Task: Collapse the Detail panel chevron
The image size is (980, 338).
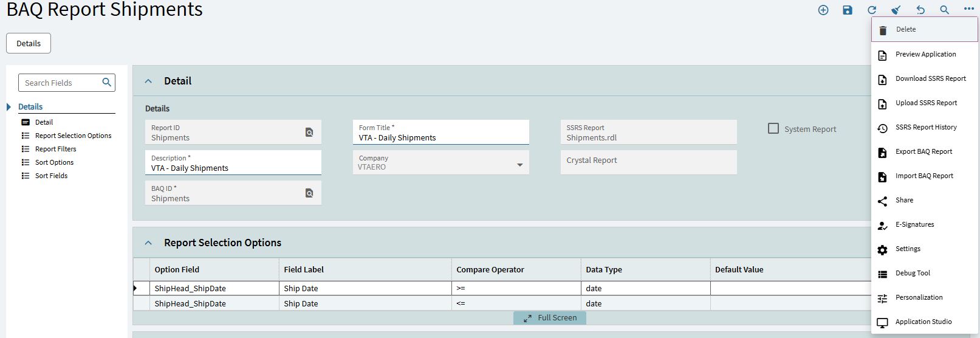Action: (148, 81)
